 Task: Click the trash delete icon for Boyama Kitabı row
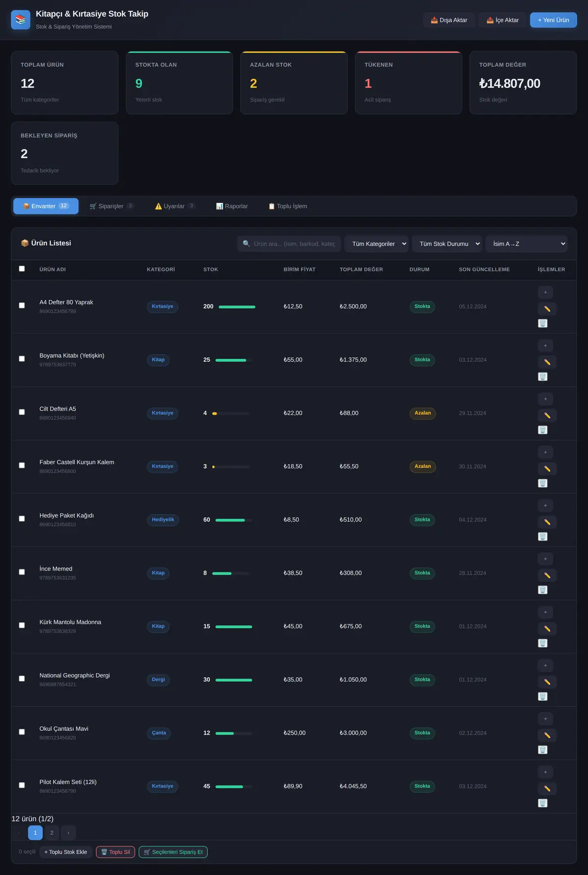click(x=543, y=376)
